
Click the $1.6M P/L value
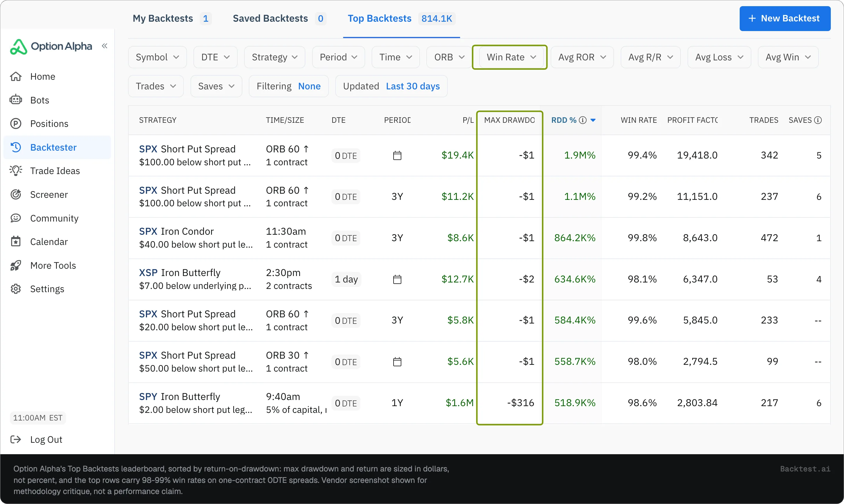[460, 403]
